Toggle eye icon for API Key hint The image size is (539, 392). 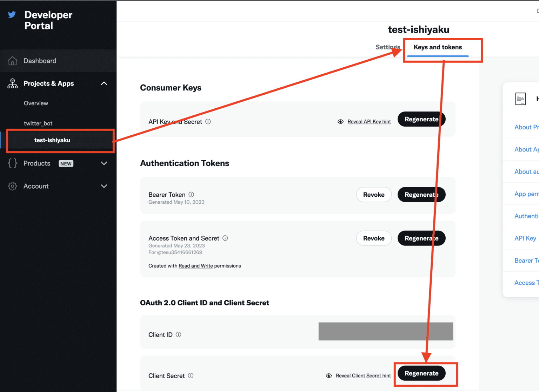coord(340,122)
